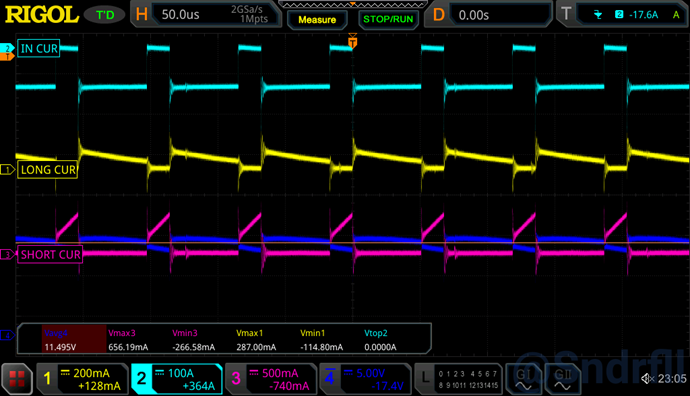This screenshot has width=690, height=396.
Task: Open the delay D 0.00s setting
Action: coord(488,15)
